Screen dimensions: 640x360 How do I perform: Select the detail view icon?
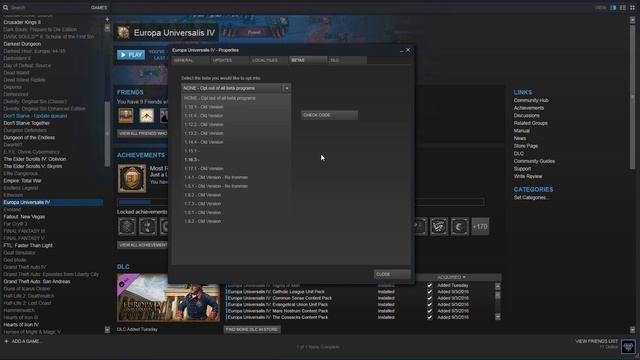click(x=613, y=8)
